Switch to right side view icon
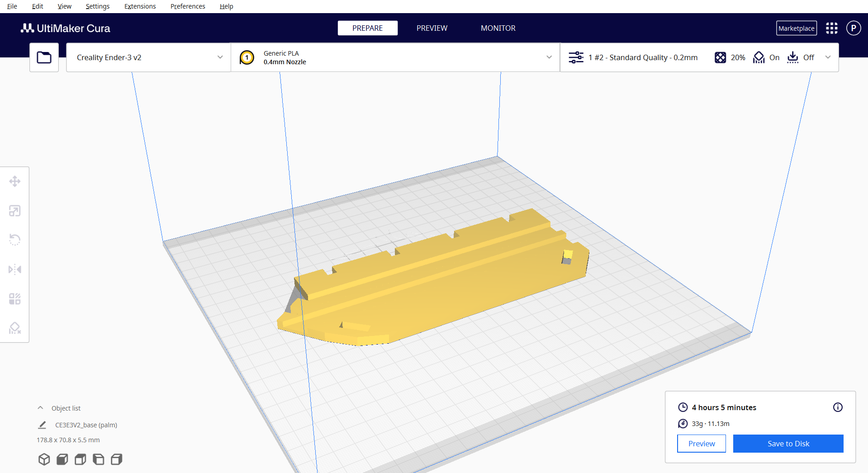 click(116, 459)
